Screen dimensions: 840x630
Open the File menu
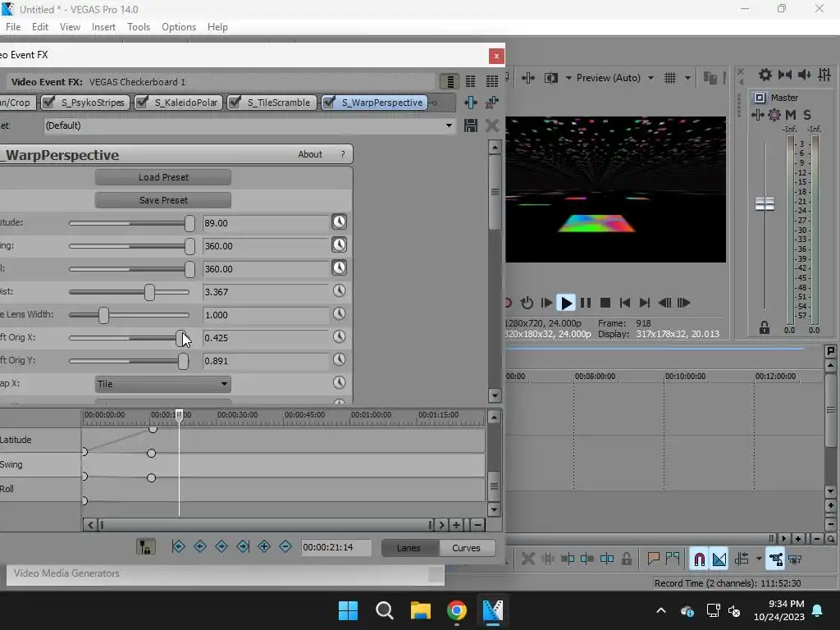13,27
